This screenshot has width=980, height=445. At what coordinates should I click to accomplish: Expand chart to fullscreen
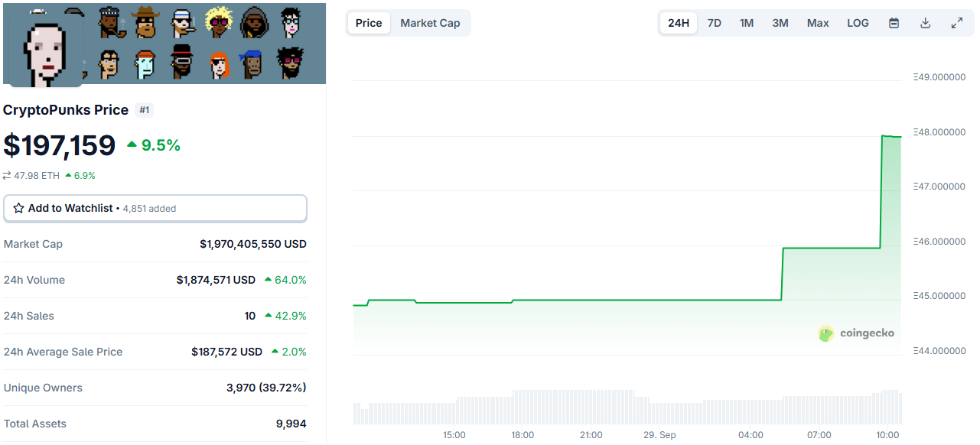(956, 23)
